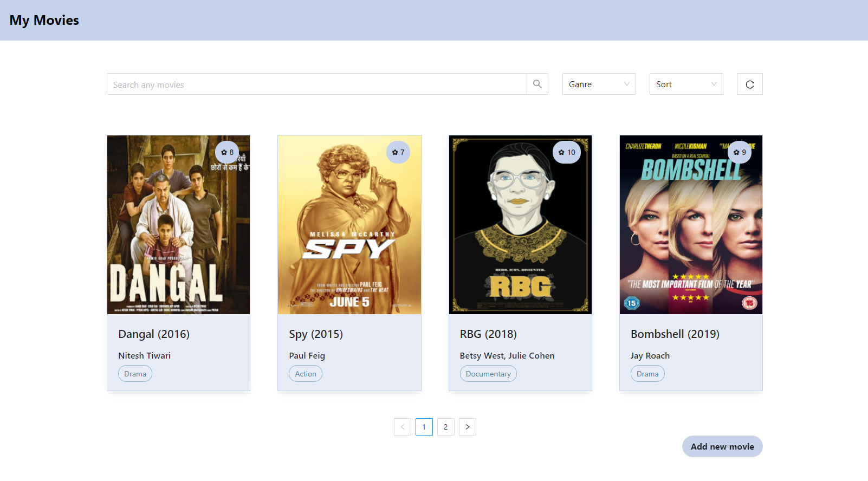Go to previous page arrow
868x481 pixels.
coord(403,427)
